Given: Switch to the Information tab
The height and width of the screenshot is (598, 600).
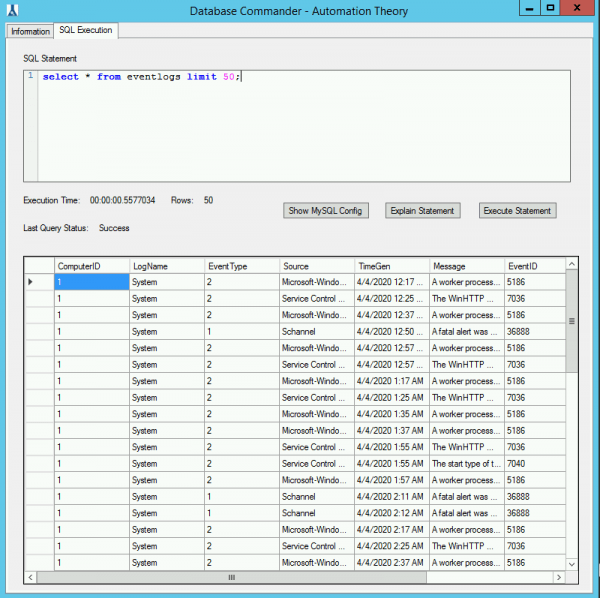Looking at the screenshot, I should coord(30,31).
